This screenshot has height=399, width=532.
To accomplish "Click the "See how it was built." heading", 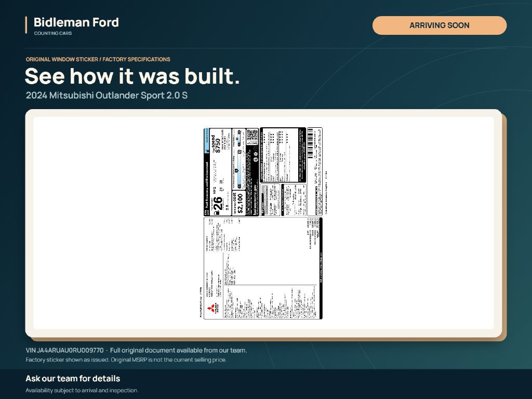I will point(132,76).
